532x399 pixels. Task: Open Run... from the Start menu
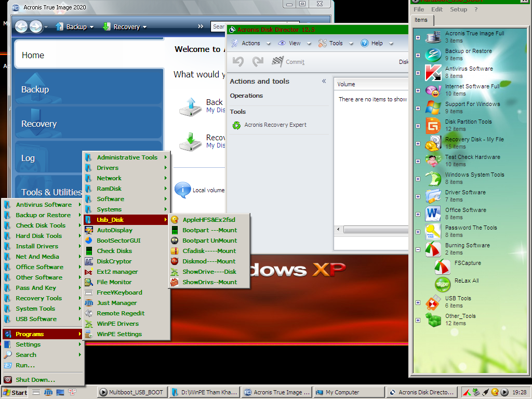click(43, 365)
